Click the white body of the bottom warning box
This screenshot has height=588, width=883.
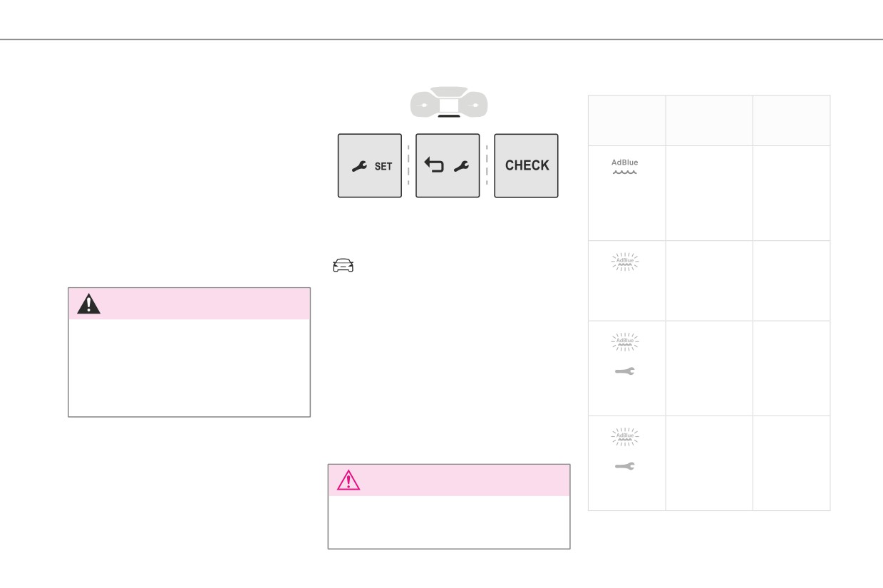click(x=449, y=522)
